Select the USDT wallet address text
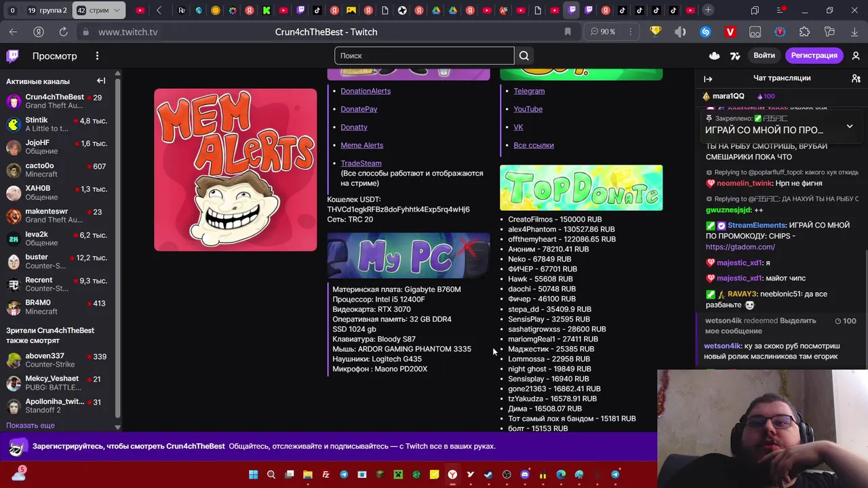Screen dimensions: 868x488 [x=398, y=209]
